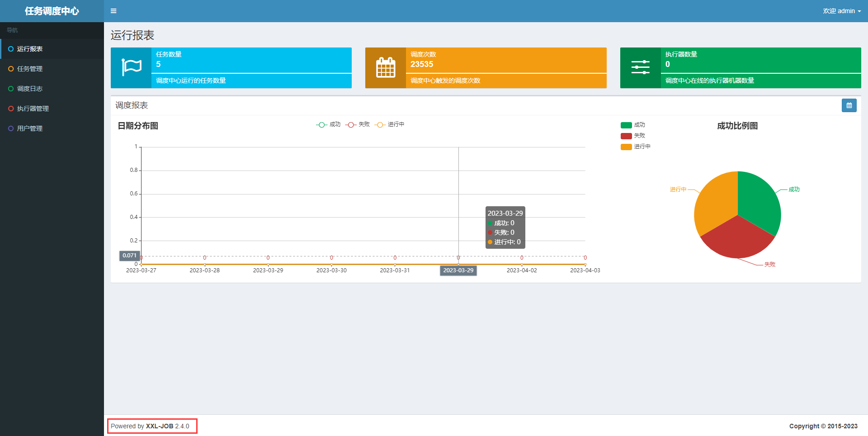The width and height of the screenshot is (868, 436).
Task: Toggle the 进行中 series in the line chart legend
Action: pyautogui.click(x=390, y=124)
